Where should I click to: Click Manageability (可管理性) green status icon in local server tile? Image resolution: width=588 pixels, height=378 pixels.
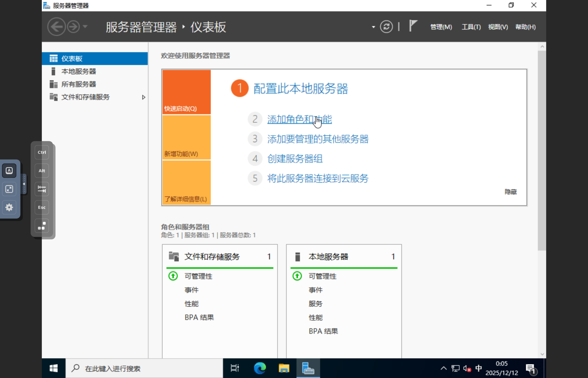click(297, 276)
